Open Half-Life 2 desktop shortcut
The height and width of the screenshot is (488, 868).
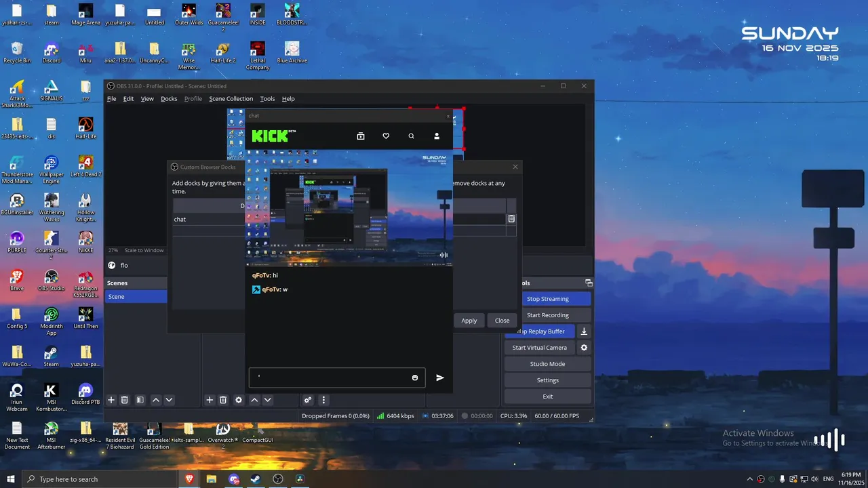tap(223, 52)
